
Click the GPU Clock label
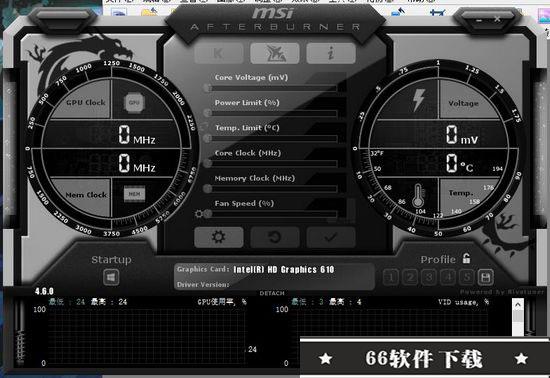(x=86, y=103)
